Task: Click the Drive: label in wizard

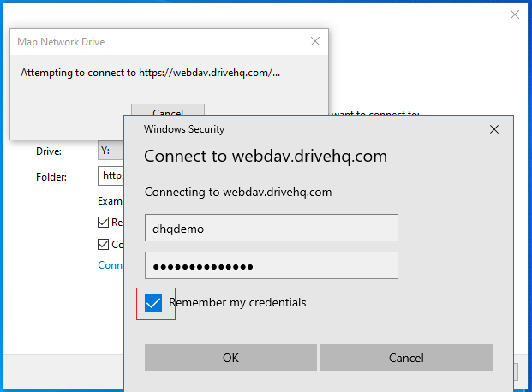Action: coord(49,151)
